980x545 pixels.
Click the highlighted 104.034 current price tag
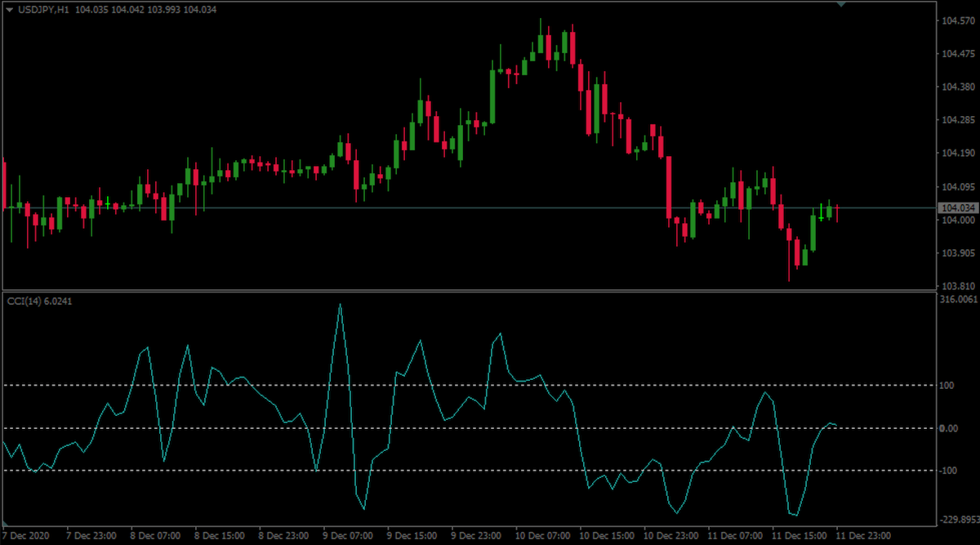(x=957, y=208)
